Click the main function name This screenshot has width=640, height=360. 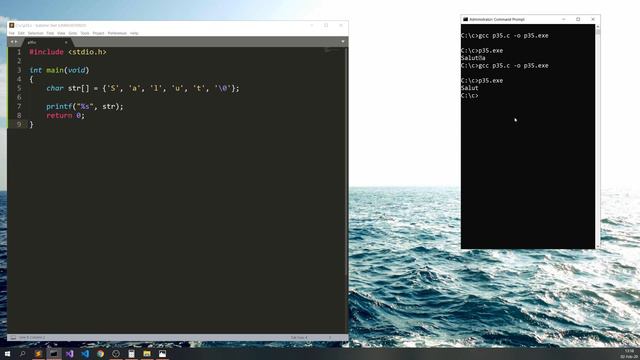(x=55, y=70)
